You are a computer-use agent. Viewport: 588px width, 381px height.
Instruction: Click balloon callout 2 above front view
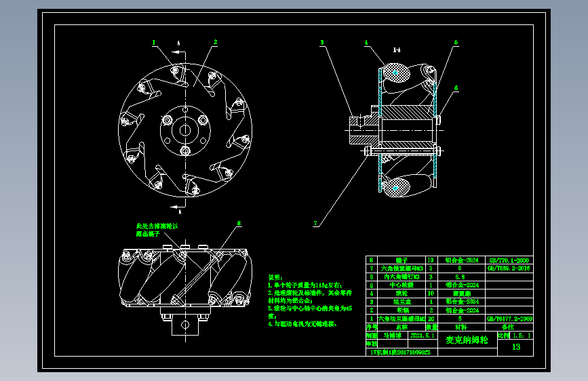click(215, 42)
